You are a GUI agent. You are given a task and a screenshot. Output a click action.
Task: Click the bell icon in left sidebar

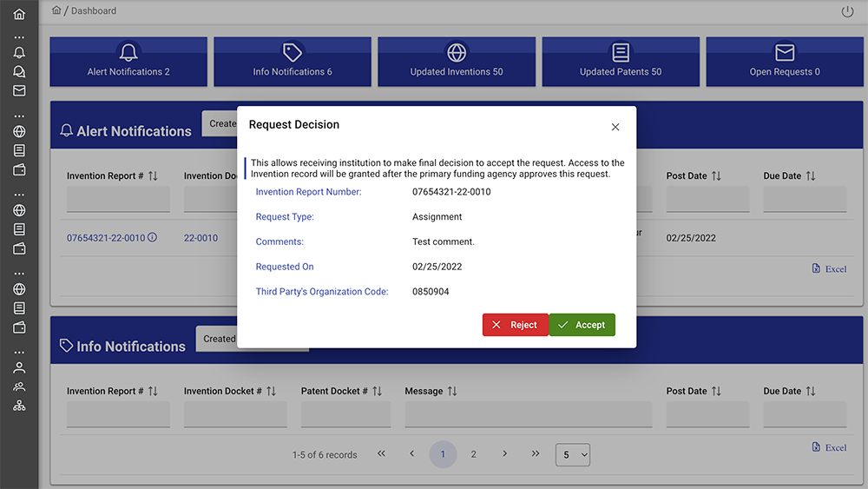pyautogui.click(x=19, y=53)
